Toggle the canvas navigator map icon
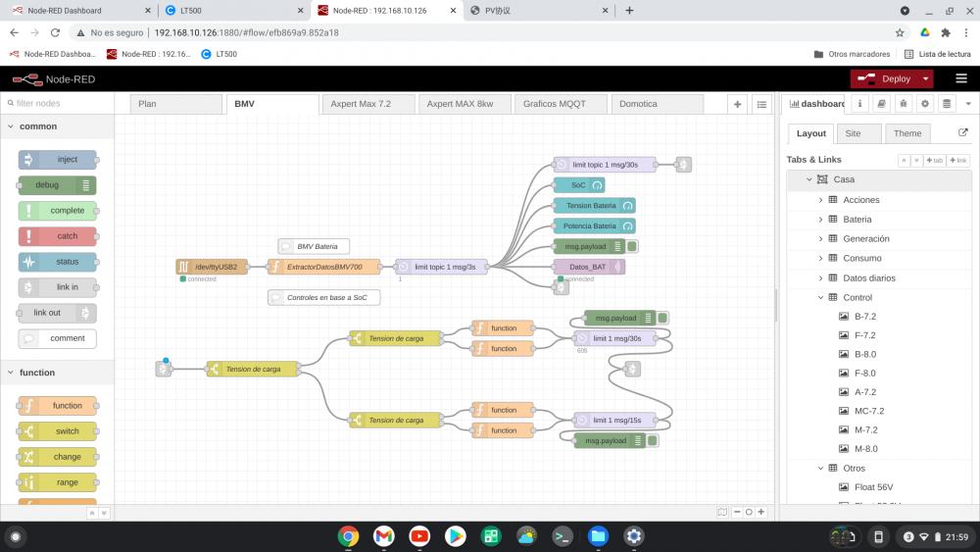 point(722,512)
